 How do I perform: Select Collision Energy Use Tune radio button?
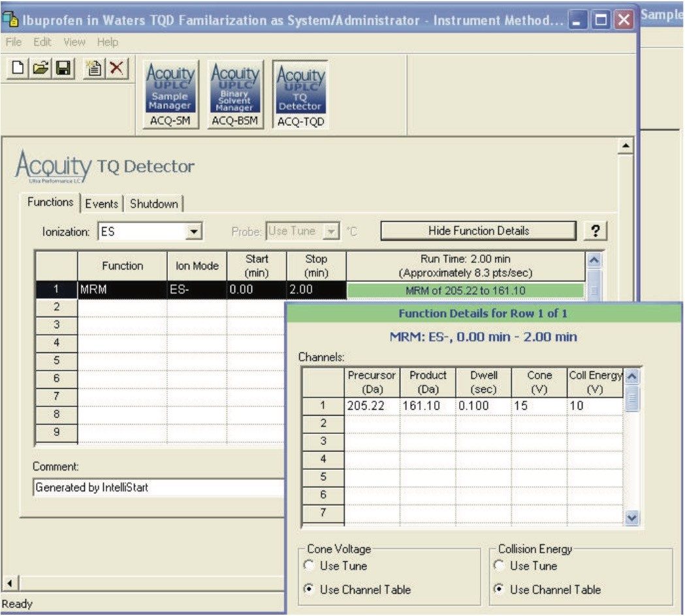click(499, 565)
